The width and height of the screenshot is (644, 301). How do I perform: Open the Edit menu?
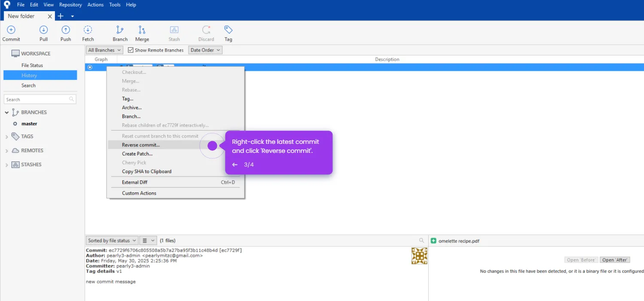click(x=34, y=5)
